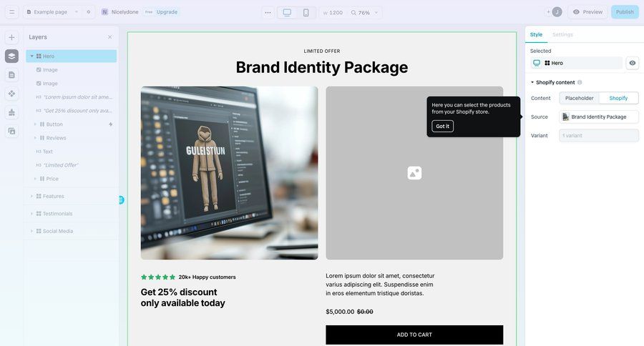Image resolution: width=644 pixels, height=346 pixels.
Task: Click the J user avatar
Action: [557, 12]
